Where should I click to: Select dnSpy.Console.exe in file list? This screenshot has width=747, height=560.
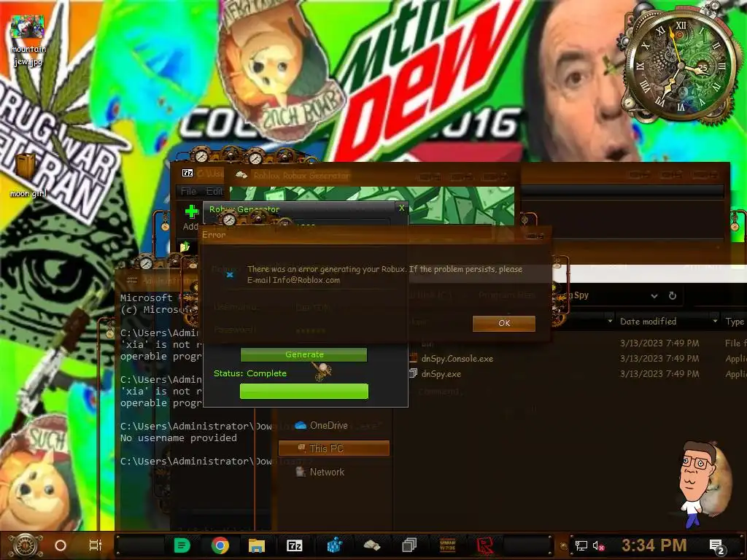click(x=457, y=359)
